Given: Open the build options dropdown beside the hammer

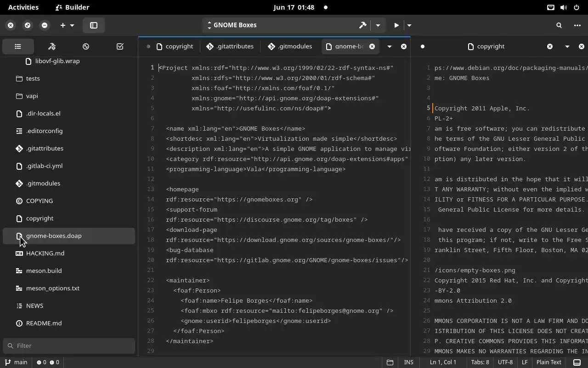Looking at the screenshot, I should click(378, 25).
